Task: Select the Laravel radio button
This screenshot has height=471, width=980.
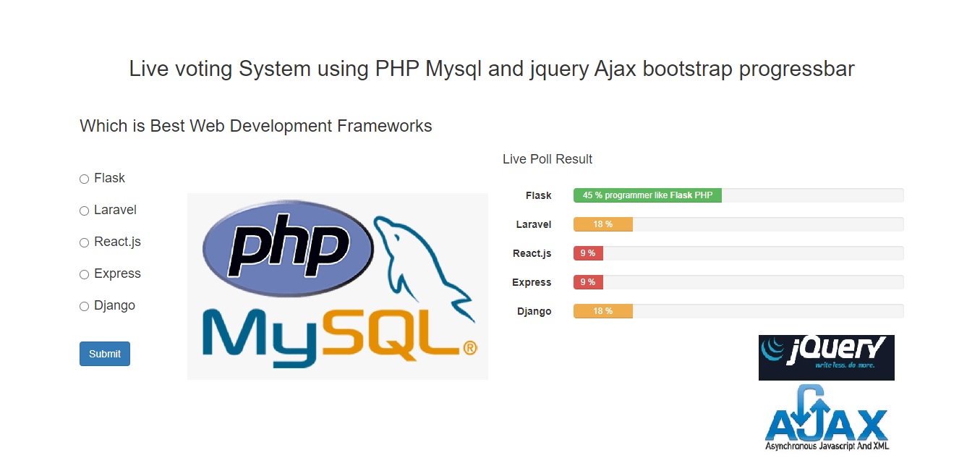Action: point(84,210)
